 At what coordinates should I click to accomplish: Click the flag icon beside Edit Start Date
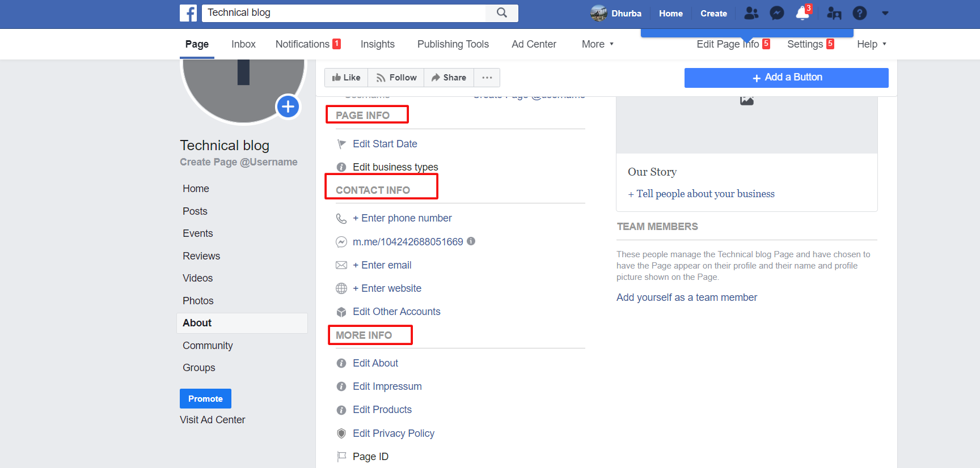(341, 144)
